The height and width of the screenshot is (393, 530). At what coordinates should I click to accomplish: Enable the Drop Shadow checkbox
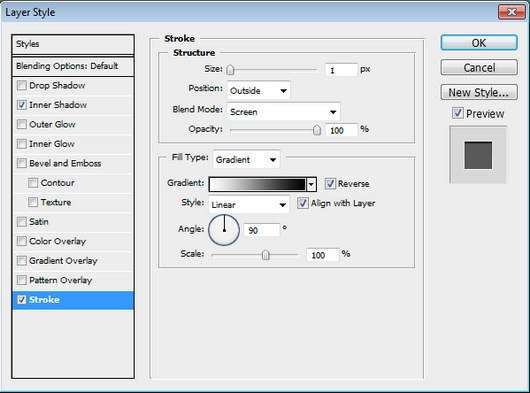tap(22, 85)
